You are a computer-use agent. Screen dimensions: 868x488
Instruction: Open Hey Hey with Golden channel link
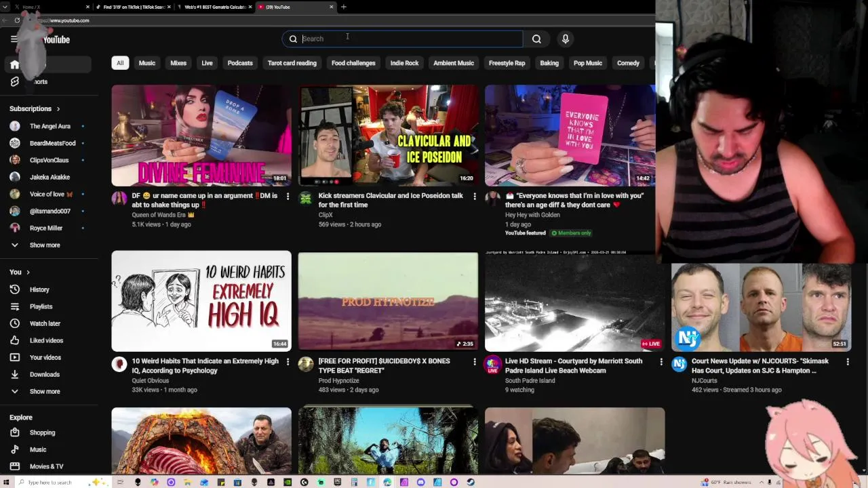[532, 215]
